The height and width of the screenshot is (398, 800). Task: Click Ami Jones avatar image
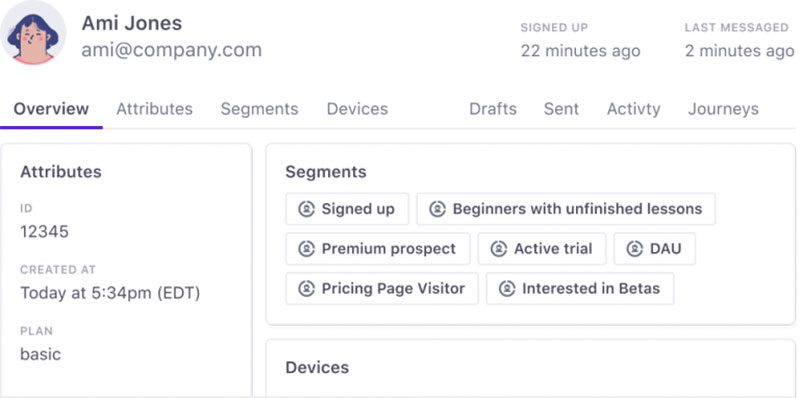33,33
